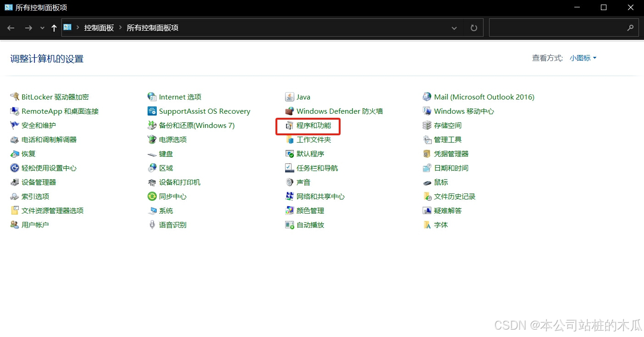The height and width of the screenshot is (337, 644).
Task: Expand the chevron before 控制面板 breadcrumb
Action: coord(78,28)
